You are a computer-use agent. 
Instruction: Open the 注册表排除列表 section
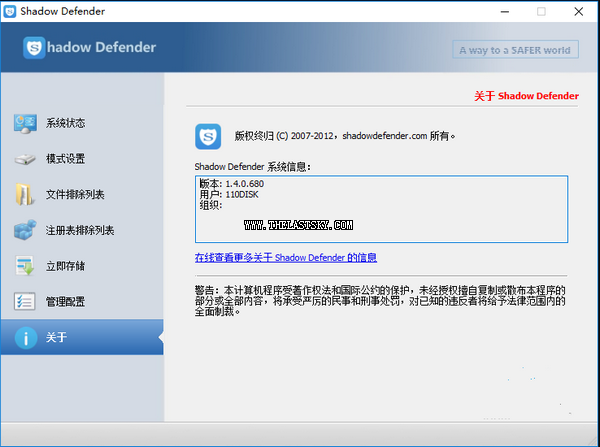[80, 230]
